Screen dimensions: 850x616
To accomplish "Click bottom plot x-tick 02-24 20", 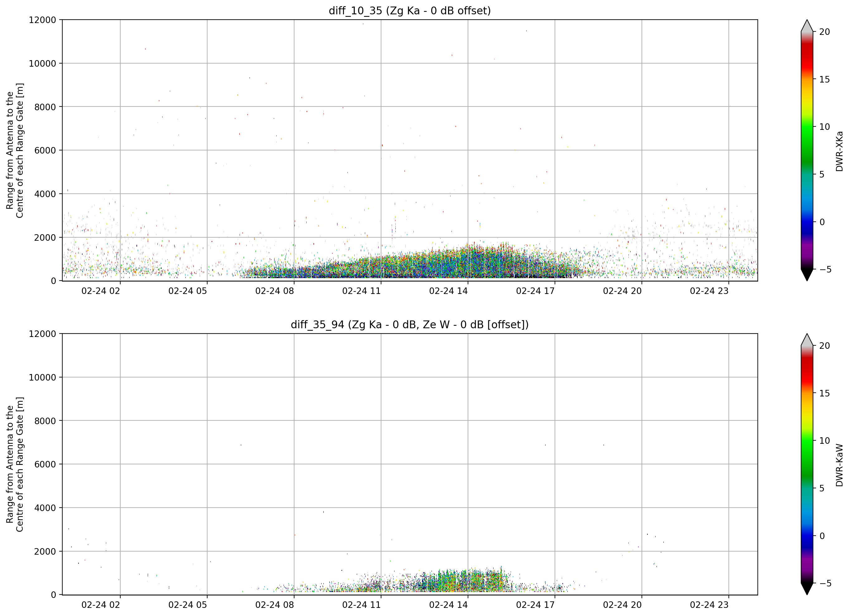I will point(623,605).
